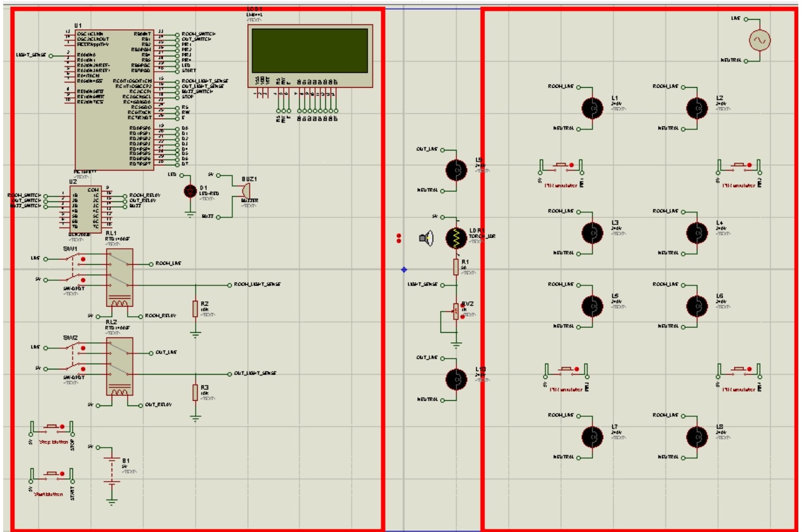802x532 pixels.
Task: Select relay RL1
Action: click(x=120, y=277)
